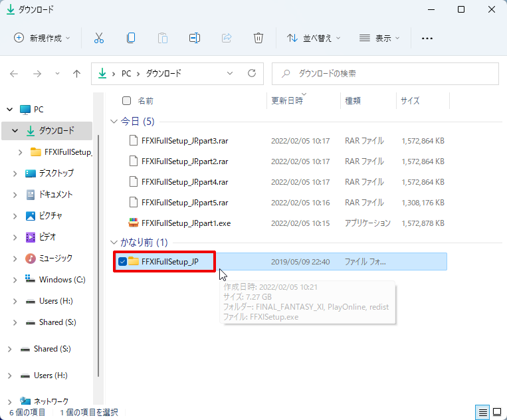Expand bottom-level Shared (S:) chevron

(10, 349)
